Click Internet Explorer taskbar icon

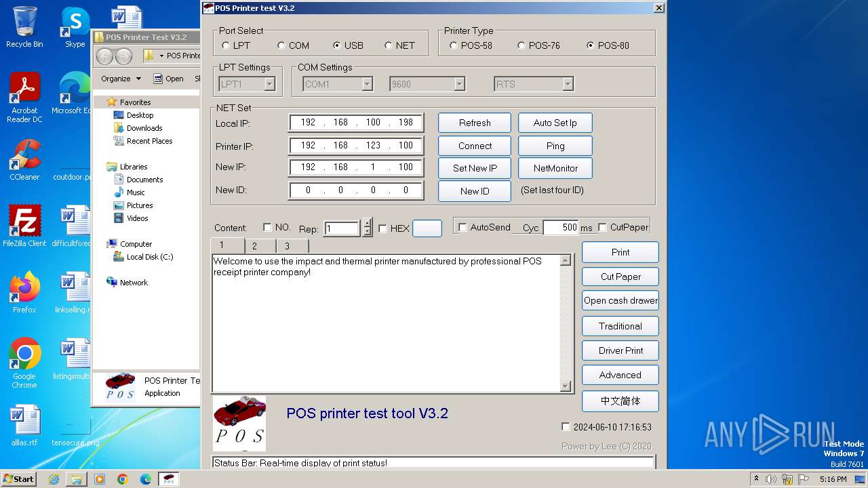(54, 479)
